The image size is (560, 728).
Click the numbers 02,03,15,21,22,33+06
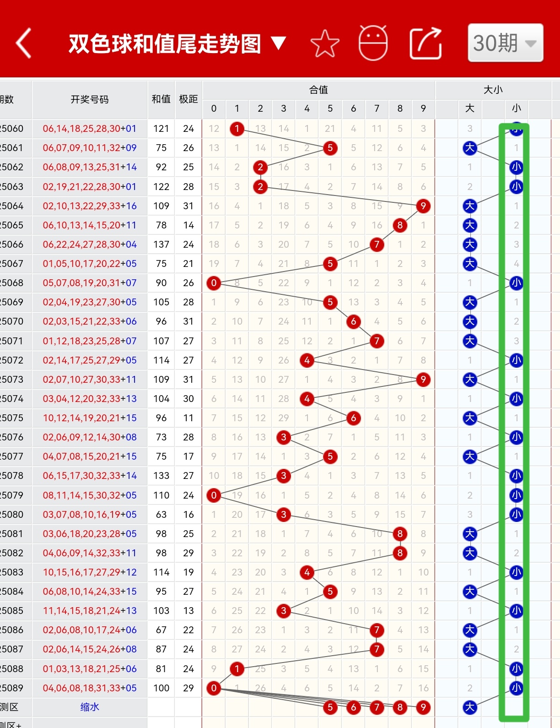(x=90, y=321)
